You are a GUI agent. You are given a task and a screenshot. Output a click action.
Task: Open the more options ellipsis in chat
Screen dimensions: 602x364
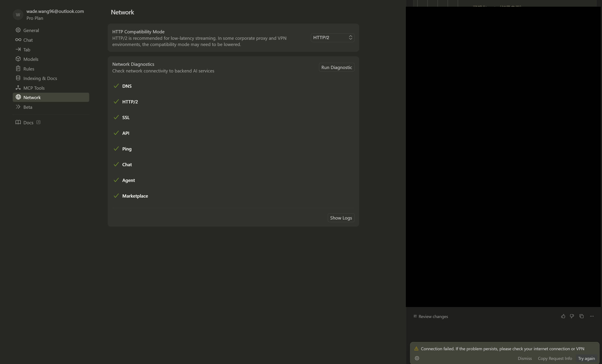(x=592, y=316)
